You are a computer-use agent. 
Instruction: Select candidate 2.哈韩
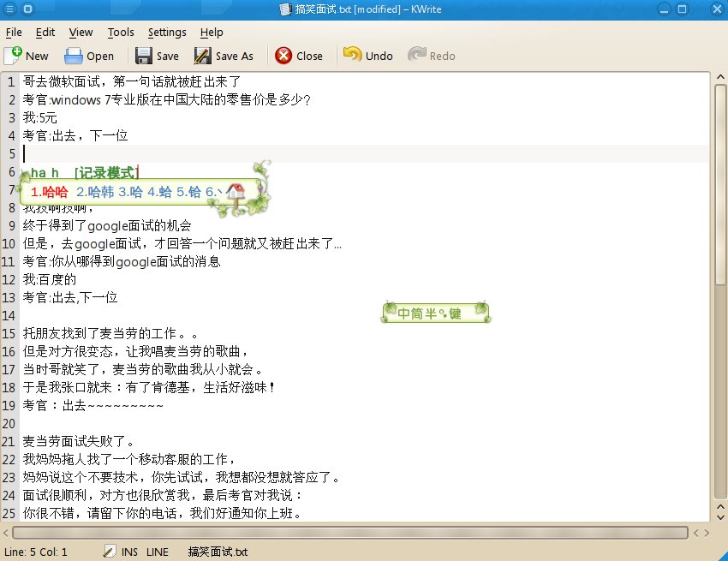(95, 192)
